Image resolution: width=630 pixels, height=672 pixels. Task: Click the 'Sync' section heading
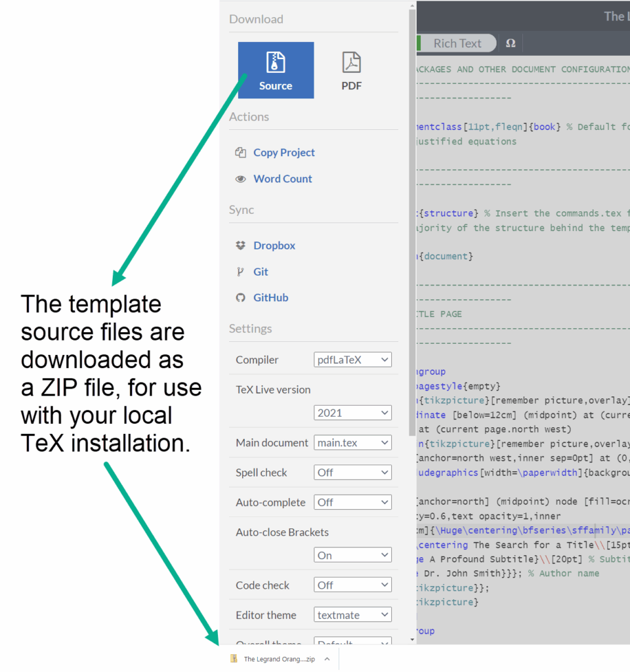(241, 210)
